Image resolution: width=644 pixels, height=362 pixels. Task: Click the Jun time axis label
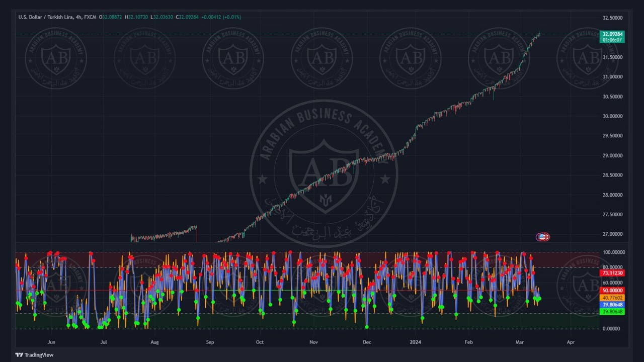tap(51, 342)
